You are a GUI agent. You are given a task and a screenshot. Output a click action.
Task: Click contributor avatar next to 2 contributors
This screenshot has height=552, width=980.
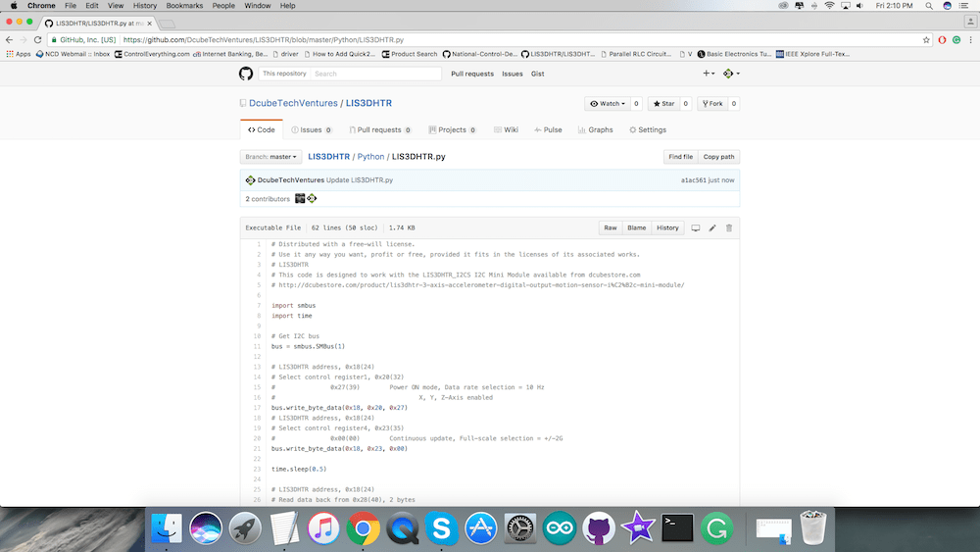[x=300, y=199]
